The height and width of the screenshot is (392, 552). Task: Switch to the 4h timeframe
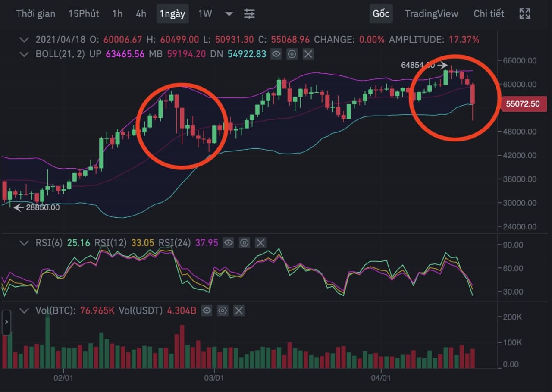click(141, 13)
